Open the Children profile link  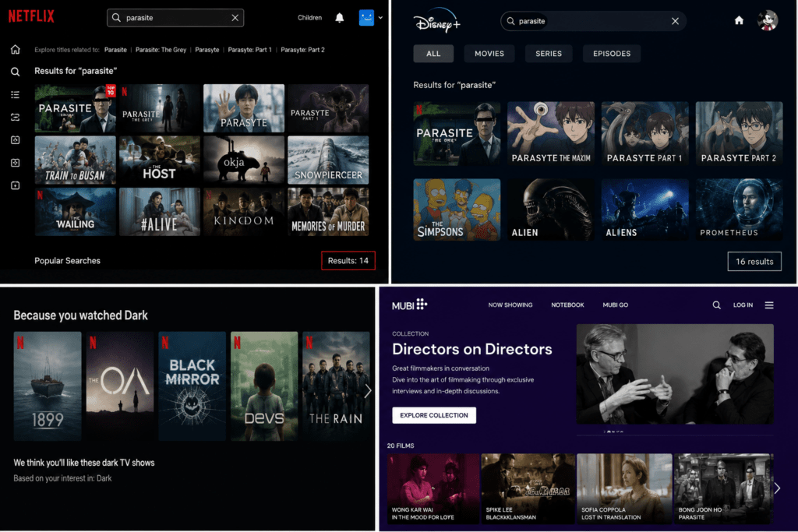(309, 18)
